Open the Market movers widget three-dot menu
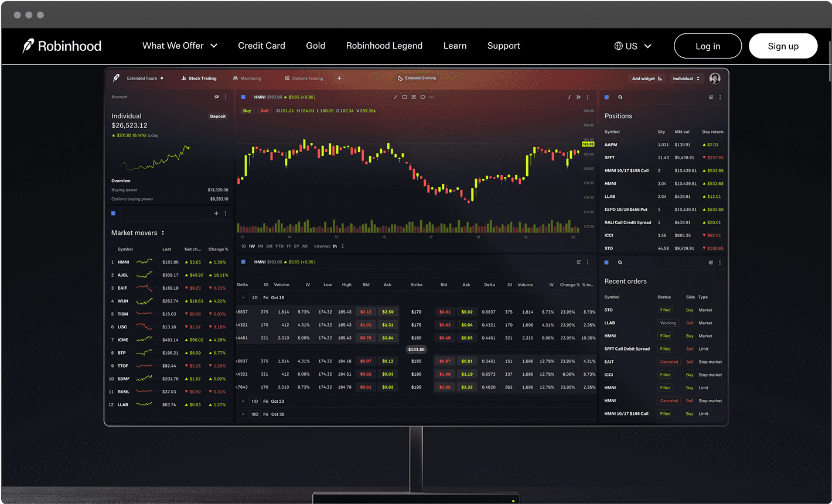Image resolution: width=832 pixels, height=504 pixels. 226,214
